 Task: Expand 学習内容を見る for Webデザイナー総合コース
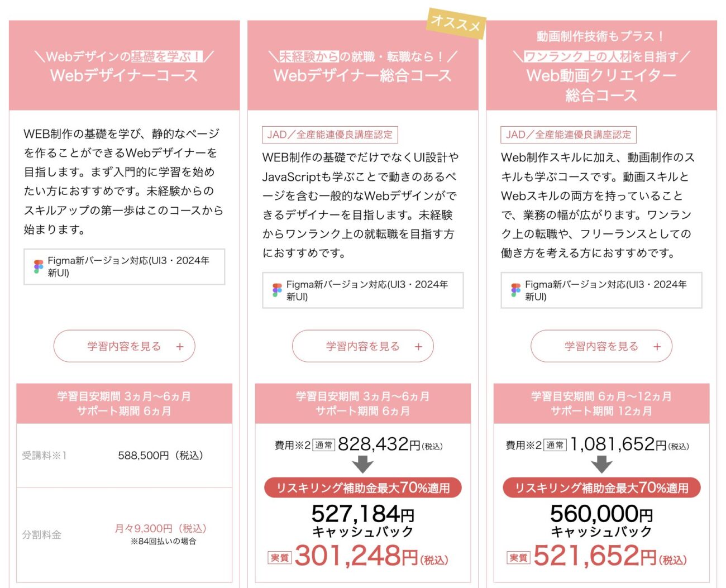(x=362, y=346)
